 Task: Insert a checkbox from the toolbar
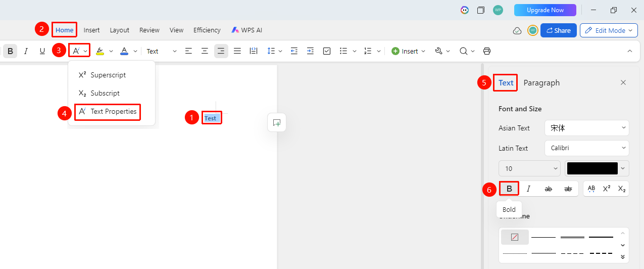[x=327, y=51]
